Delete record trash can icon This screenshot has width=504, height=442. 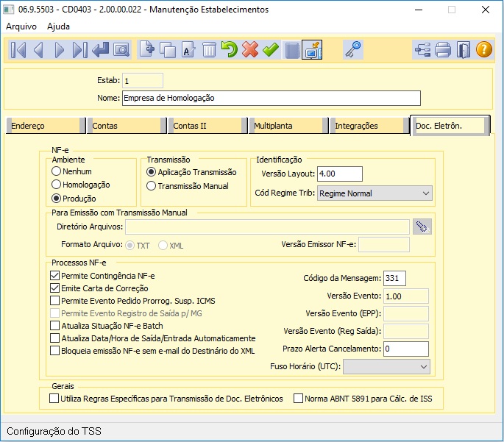tap(209, 50)
